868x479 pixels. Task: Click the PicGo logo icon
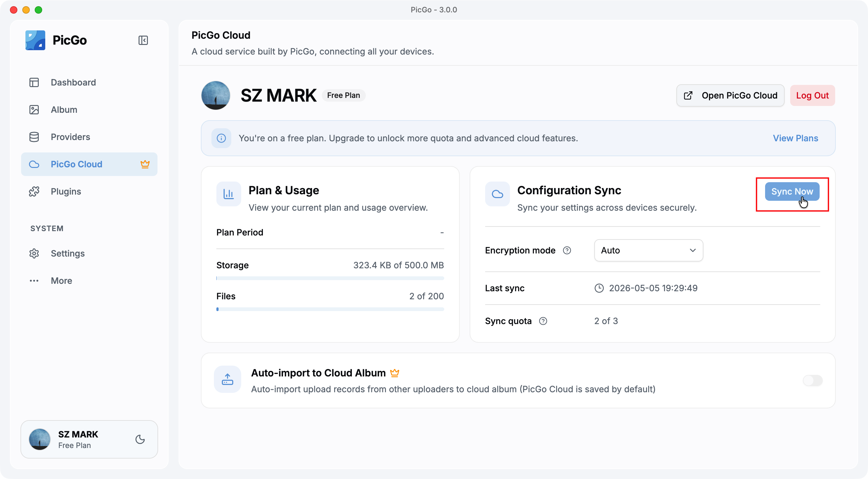pos(35,40)
